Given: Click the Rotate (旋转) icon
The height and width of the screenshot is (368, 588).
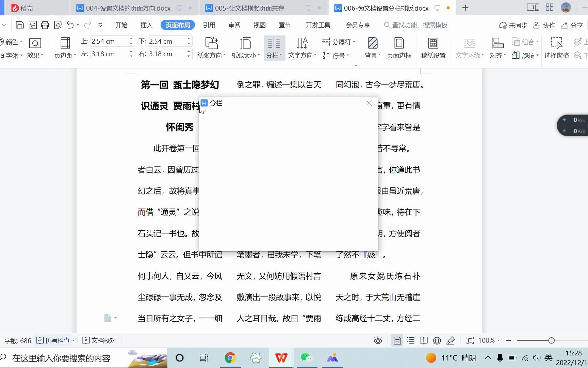Looking at the screenshot, I should 525,55.
